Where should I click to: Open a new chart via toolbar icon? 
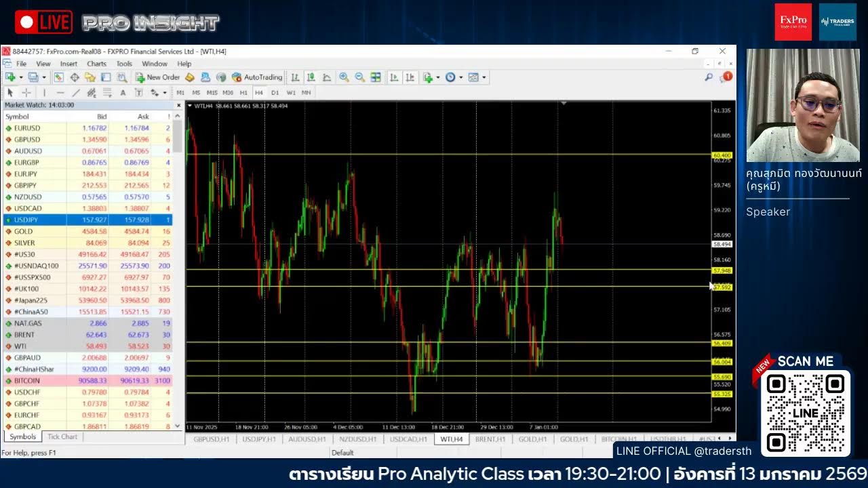tap(10, 77)
